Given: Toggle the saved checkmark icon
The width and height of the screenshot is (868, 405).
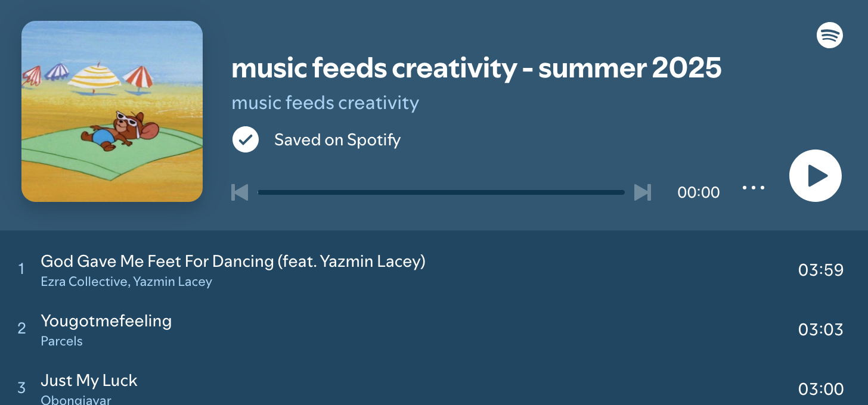Looking at the screenshot, I should tap(246, 140).
